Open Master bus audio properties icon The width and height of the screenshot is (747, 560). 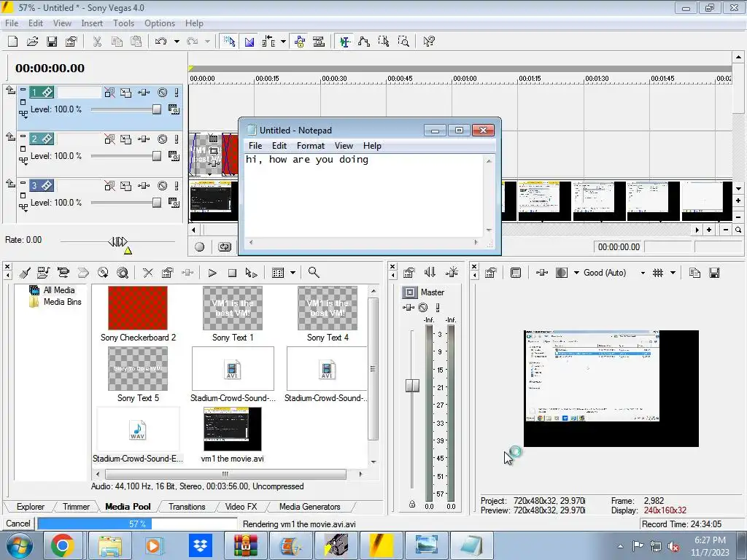pyautogui.click(x=409, y=273)
